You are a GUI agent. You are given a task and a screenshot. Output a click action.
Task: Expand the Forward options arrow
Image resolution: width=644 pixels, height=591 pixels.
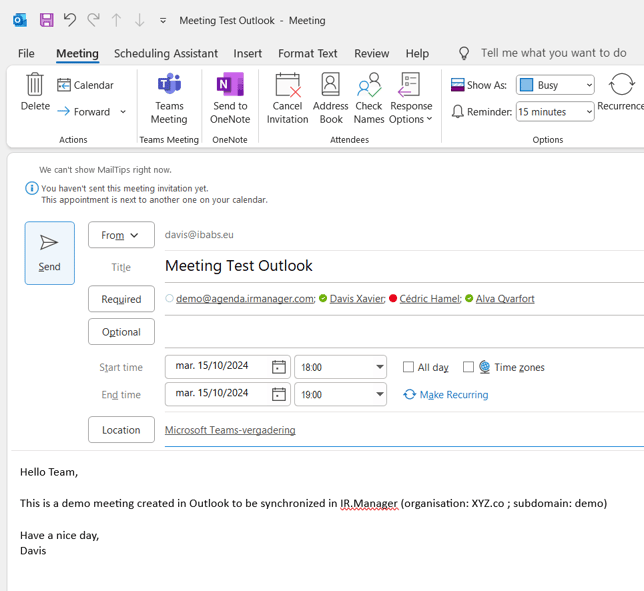[x=123, y=112]
